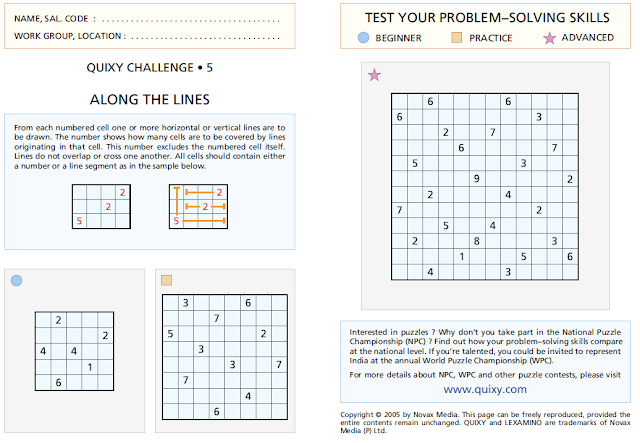Click the Quixy Challenge 5 title
640x443 pixels.
pos(149,67)
